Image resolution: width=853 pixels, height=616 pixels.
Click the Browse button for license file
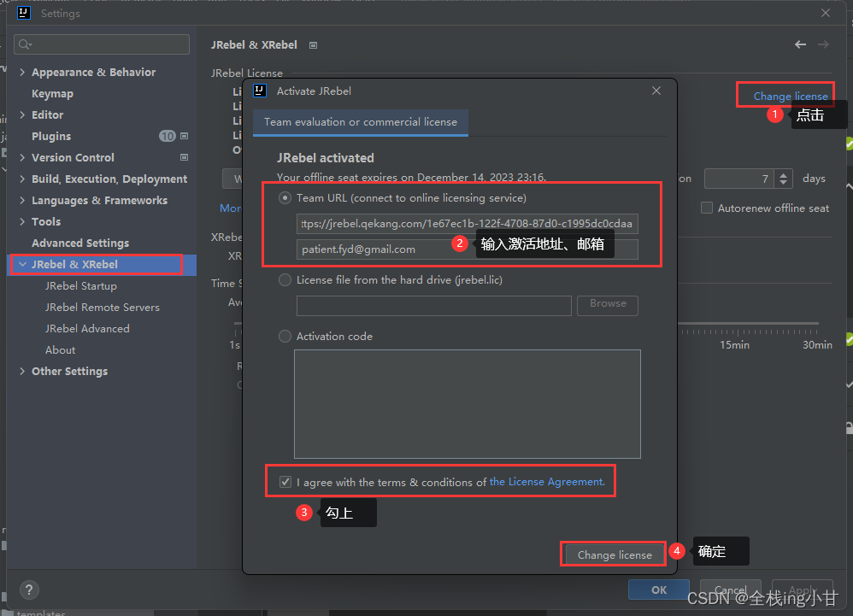(x=608, y=304)
